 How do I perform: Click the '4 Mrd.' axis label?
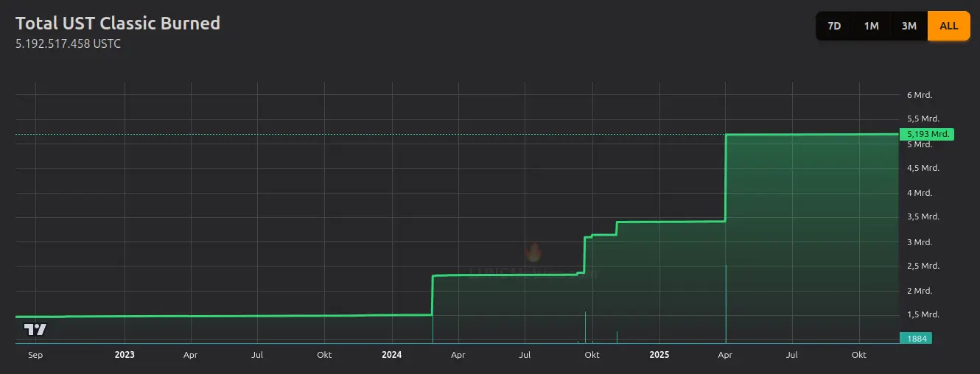919,193
